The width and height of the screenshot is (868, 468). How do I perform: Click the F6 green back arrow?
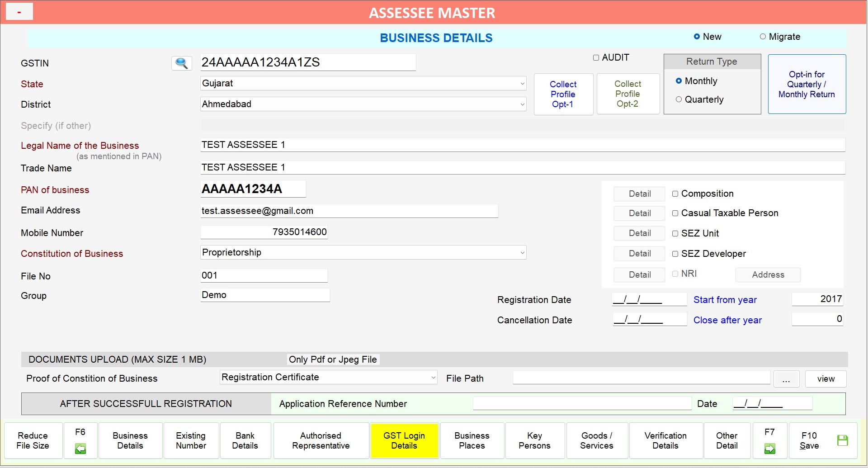80,448
